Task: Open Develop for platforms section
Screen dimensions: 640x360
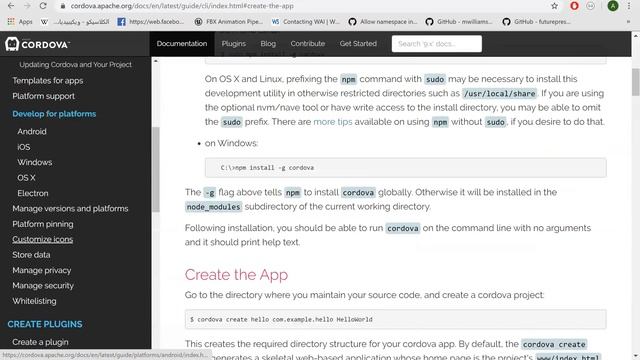Action: point(54,114)
